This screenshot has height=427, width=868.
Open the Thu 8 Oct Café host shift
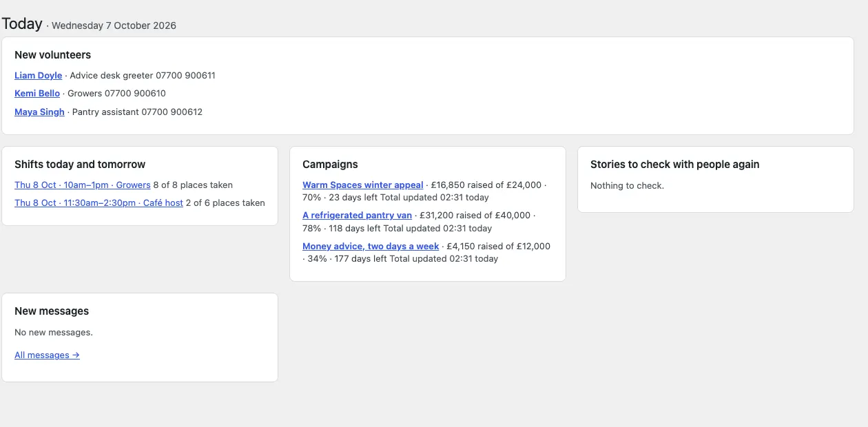coord(99,203)
